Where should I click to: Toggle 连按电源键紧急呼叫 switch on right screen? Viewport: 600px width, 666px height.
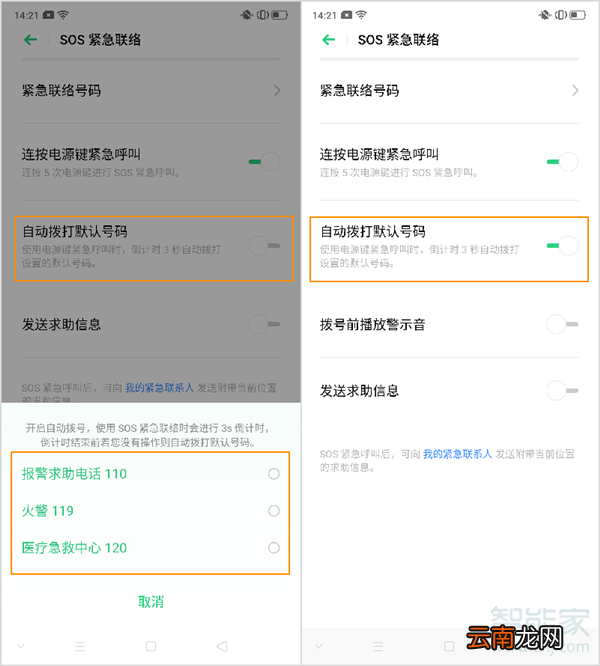point(563,162)
